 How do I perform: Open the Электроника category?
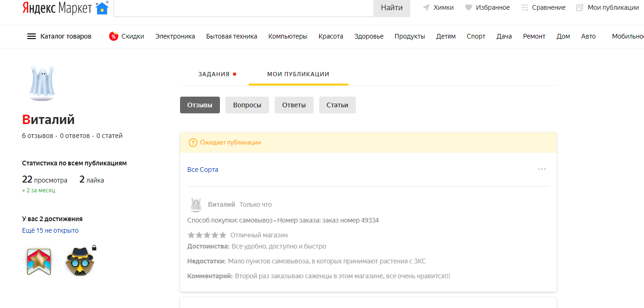[175, 36]
